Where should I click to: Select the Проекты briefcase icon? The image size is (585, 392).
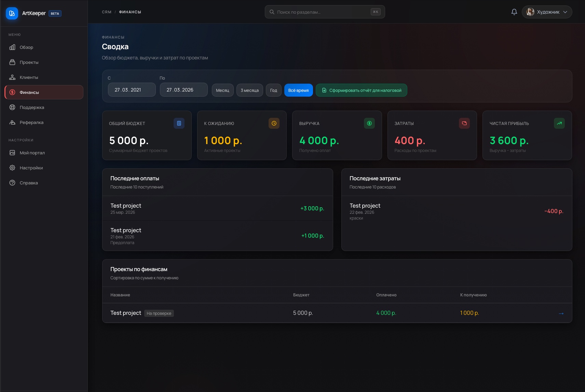[12, 62]
